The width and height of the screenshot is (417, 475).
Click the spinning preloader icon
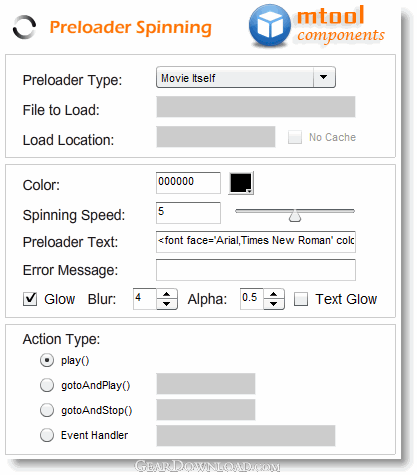coord(24,27)
